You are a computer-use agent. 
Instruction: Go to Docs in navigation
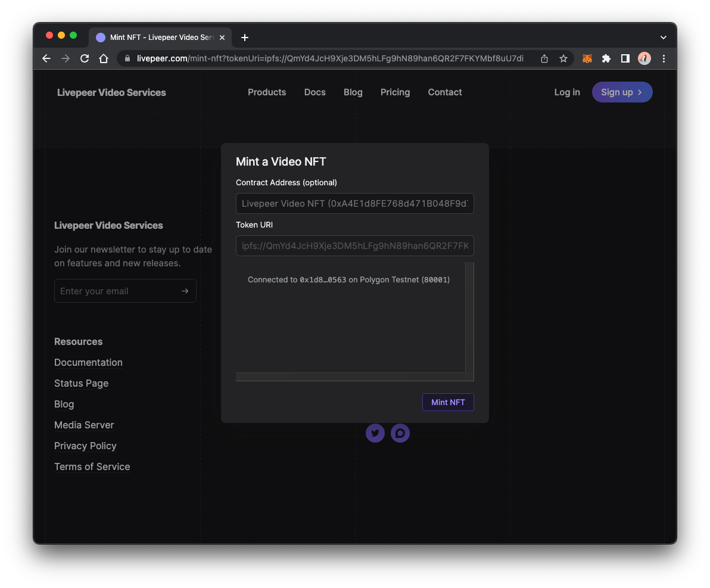pyautogui.click(x=314, y=92)
